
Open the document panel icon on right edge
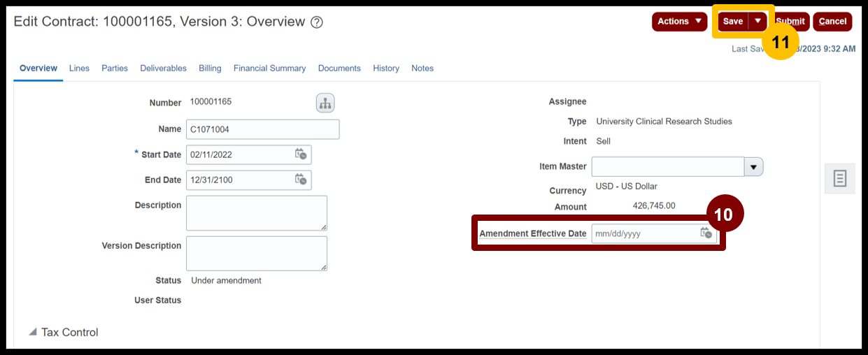click(x=840, y=178)
